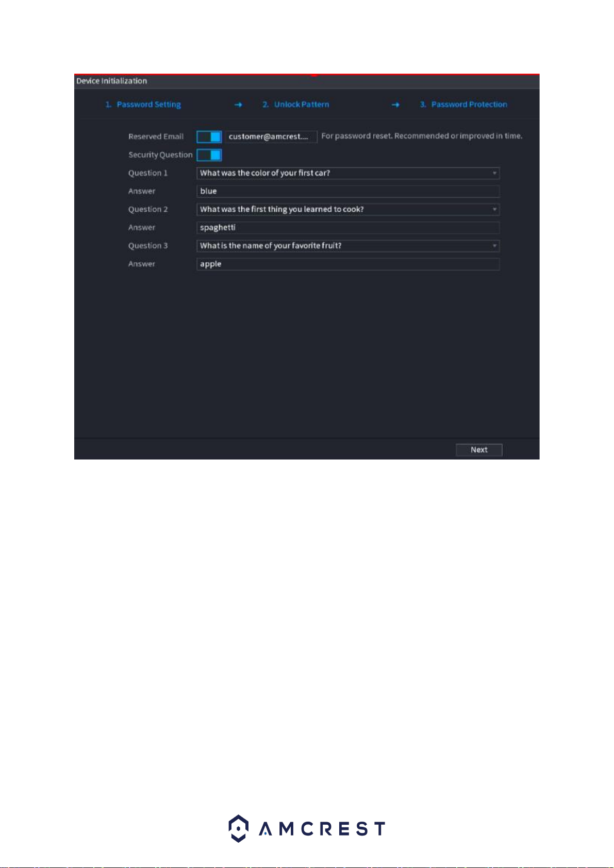
Task: Select the Password Protection step
Action: 463,105
